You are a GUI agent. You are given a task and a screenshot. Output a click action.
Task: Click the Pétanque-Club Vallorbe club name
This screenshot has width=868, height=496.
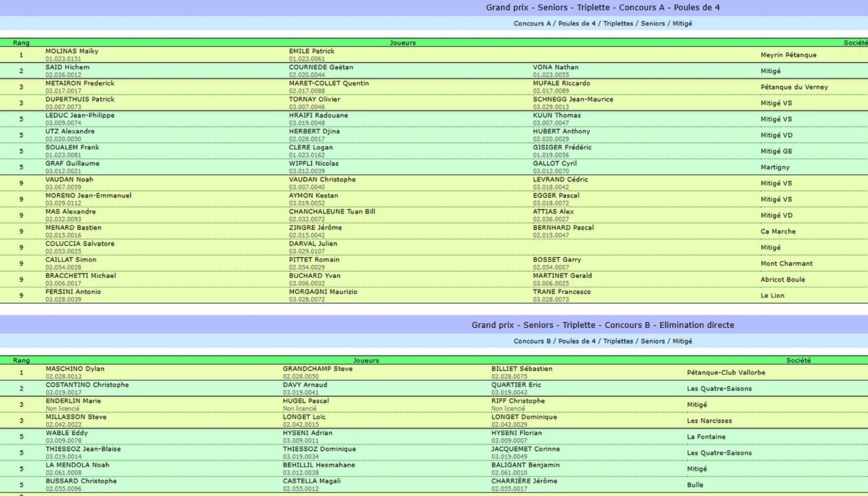click(x=725, y=373)
